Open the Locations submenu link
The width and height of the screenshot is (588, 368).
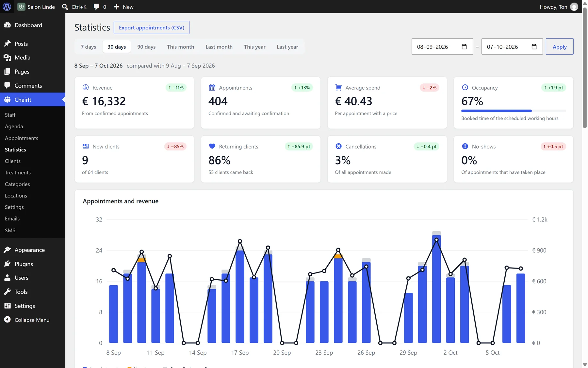[16, 196]
